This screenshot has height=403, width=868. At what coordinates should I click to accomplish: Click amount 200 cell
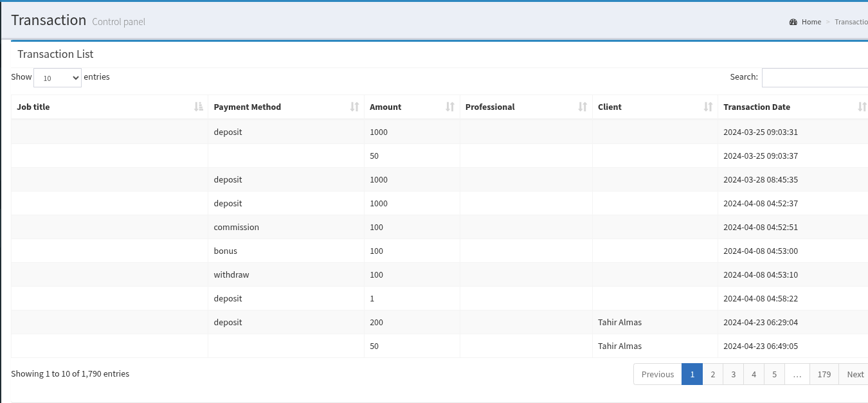pos(412,322)
